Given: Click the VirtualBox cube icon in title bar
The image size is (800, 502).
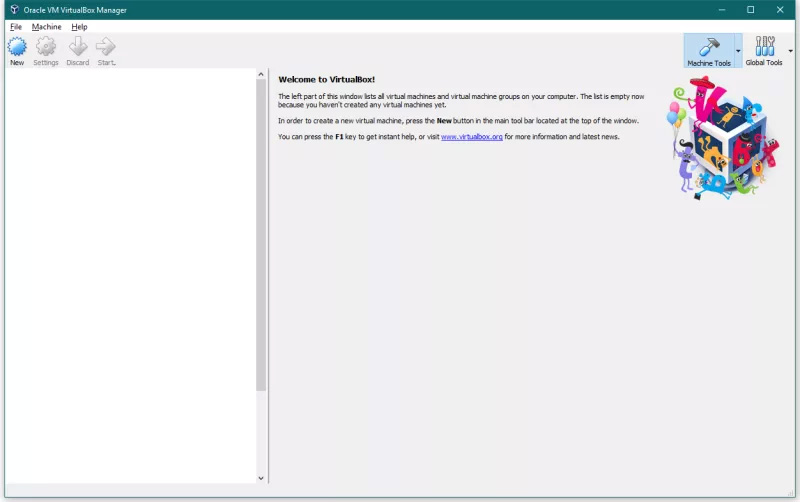Looking at the screenshot, I should coord(14,9).
